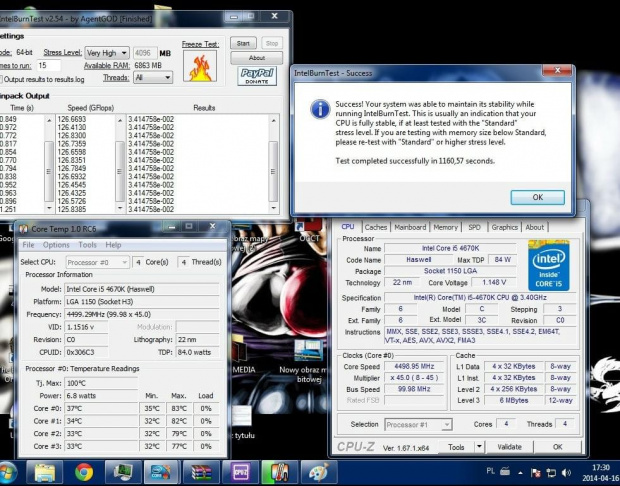
Task: Switch to the Caches tab in CPU-Z
Action: (376, 227)
